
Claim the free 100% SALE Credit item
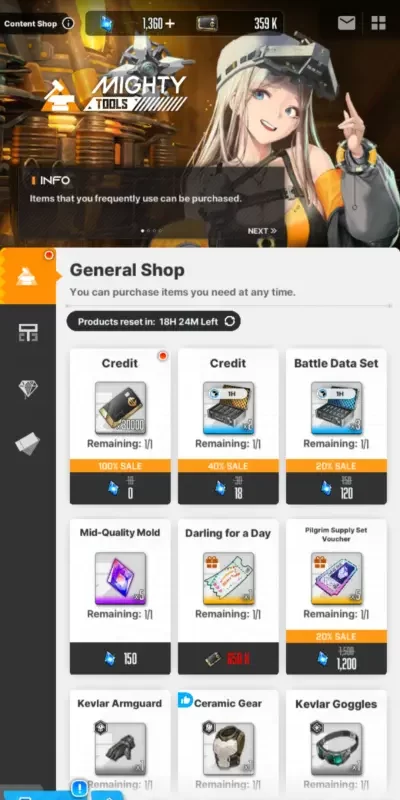(120, 426)
